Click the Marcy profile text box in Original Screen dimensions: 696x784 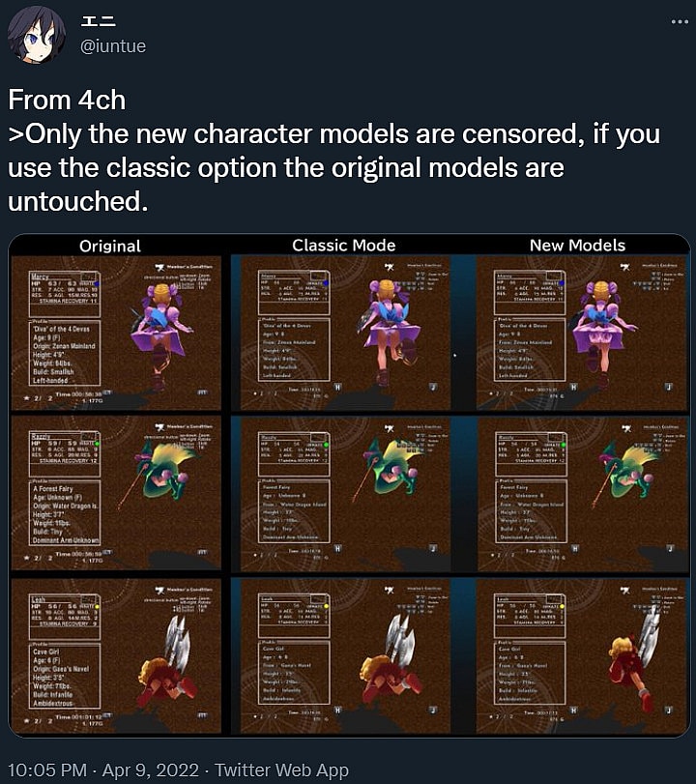tap(65, 353)
